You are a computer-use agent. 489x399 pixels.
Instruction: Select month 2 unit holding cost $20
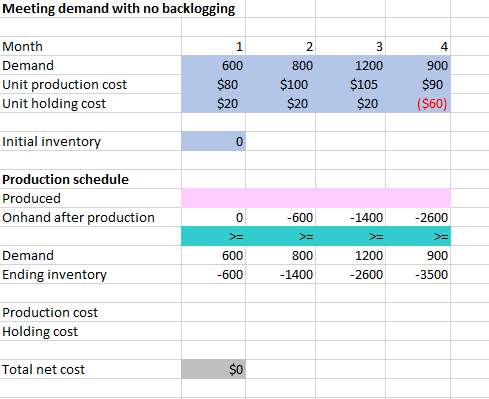click(x=281, y=103)
